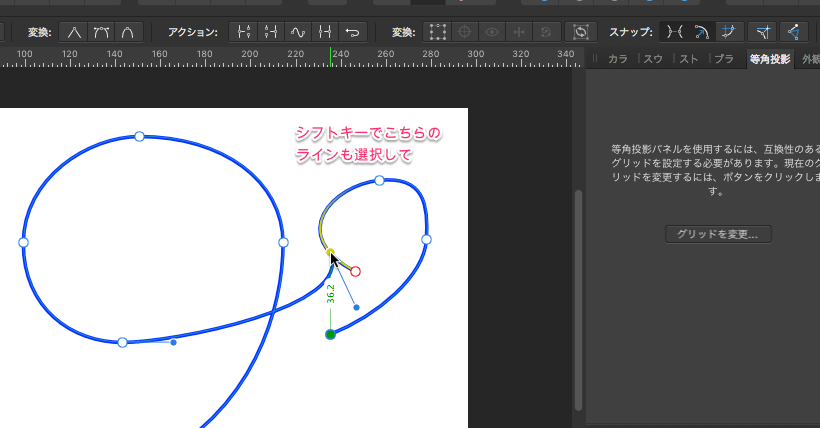The height and width of the screenshot is (428, 820).
Task: Click the reverse curve action icon
Action: 352,31
